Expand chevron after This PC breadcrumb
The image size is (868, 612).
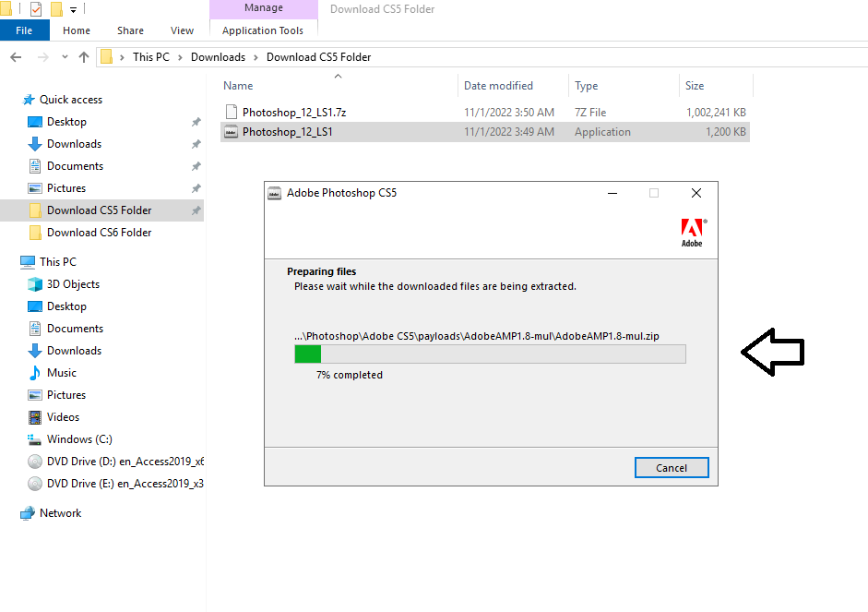click(x=181, y=57)
